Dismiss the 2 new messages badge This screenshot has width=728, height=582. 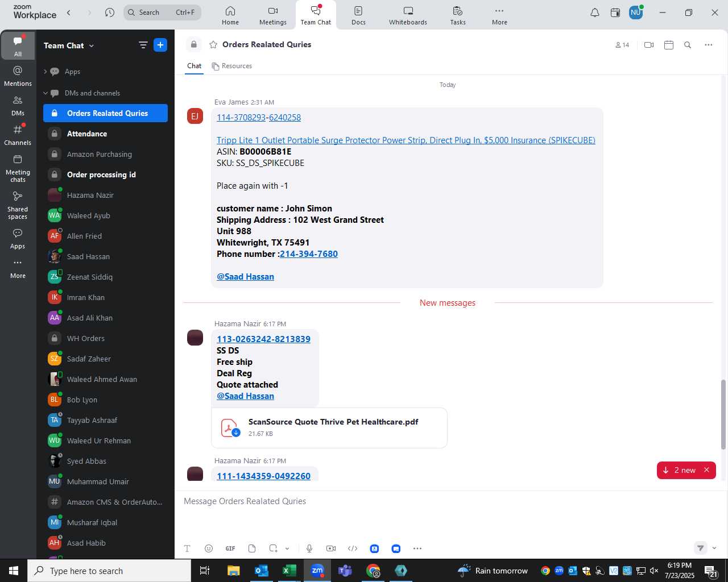click(706, 470)
